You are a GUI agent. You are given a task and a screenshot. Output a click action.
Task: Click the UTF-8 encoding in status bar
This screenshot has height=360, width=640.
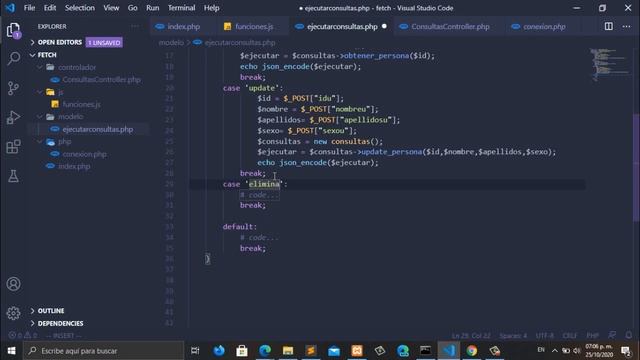coord(545,336)
